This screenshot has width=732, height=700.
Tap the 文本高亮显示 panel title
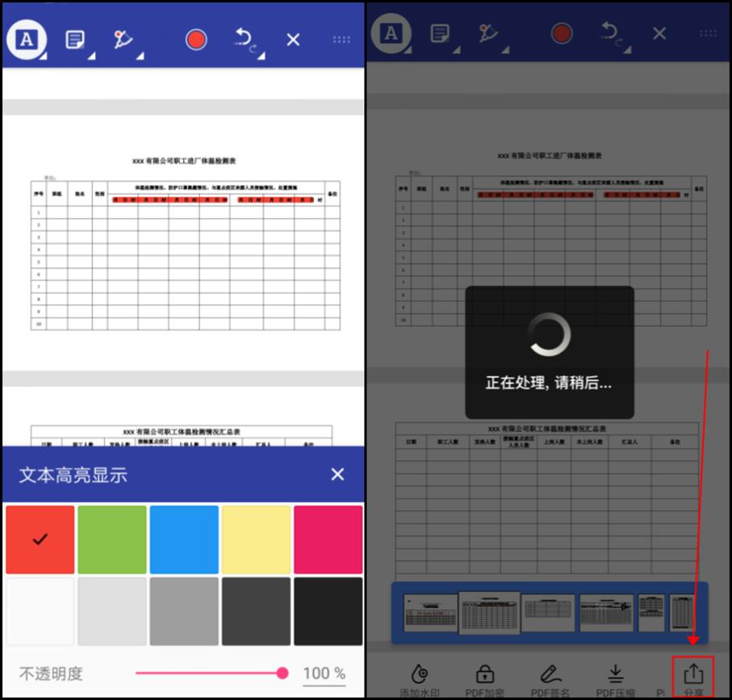(73, 475)
